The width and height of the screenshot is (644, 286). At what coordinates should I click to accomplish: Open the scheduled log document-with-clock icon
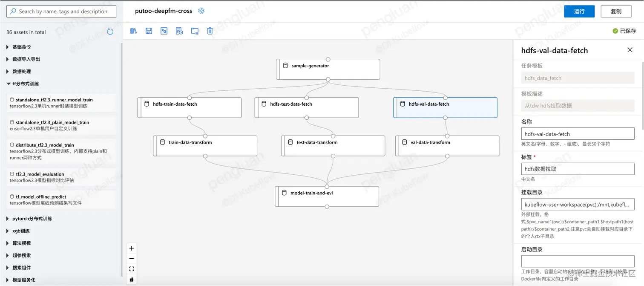click(179, 31)
